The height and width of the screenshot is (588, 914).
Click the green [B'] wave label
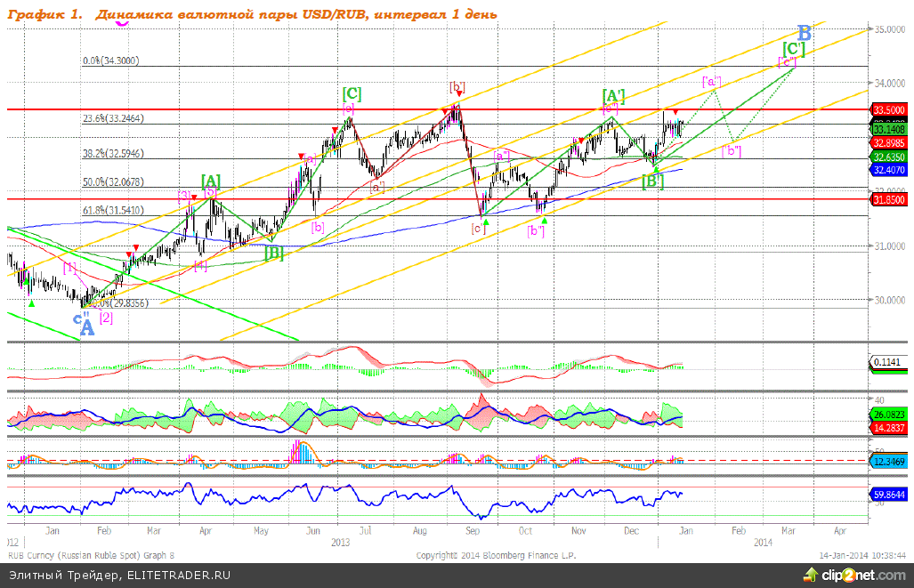[x=654, y=181]
